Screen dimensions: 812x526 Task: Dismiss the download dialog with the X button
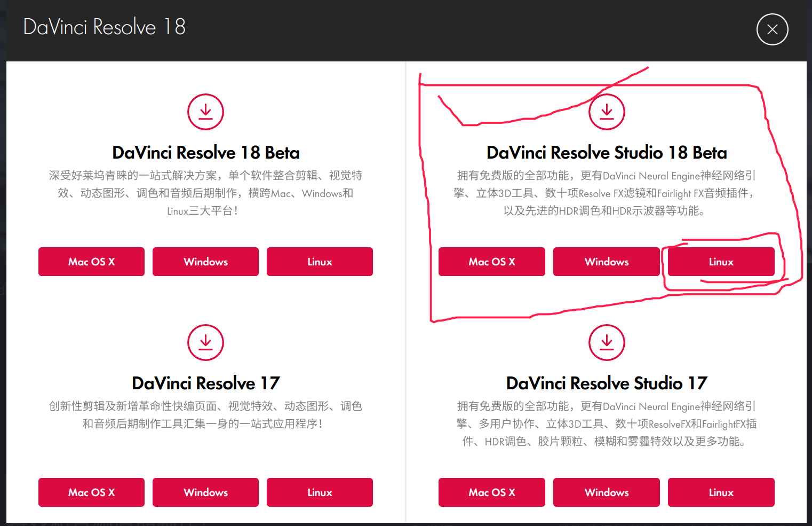point(772,29)
